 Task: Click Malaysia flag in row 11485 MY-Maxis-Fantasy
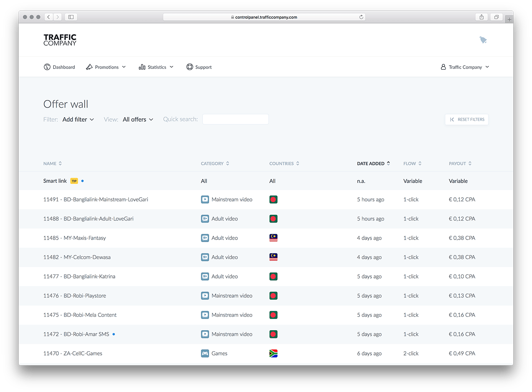(x=273, y=238)
